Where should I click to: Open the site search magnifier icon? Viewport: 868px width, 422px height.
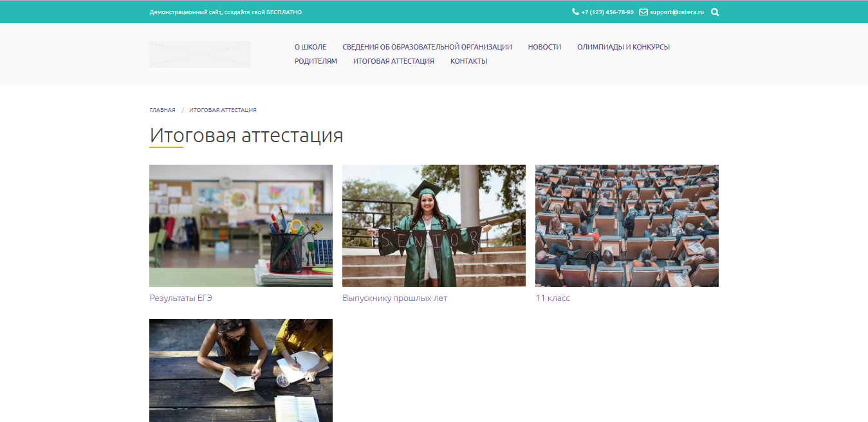click(x=714, y=12)
